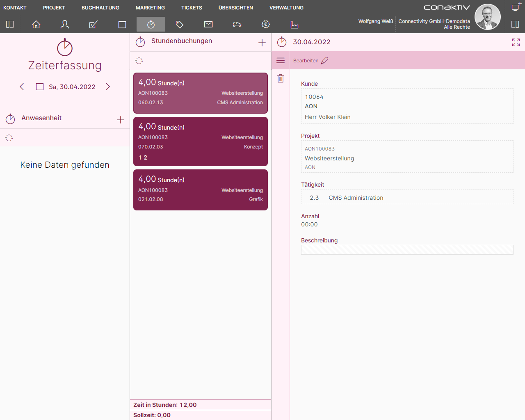Expand detail view to fullscreen

coord(516,42)
